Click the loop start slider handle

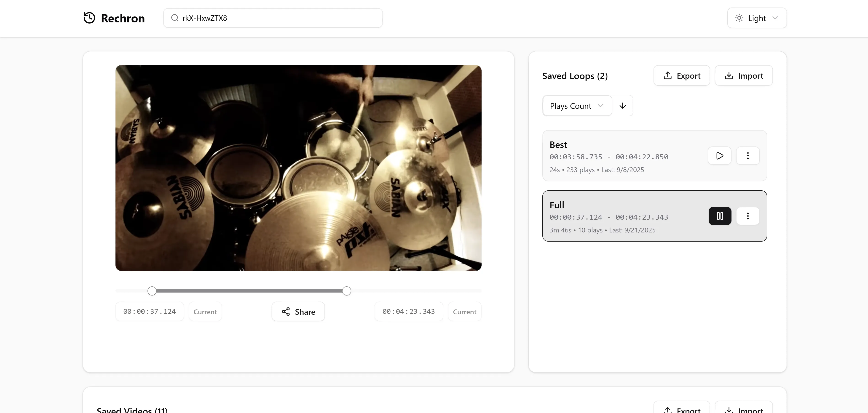coord(152,291)
